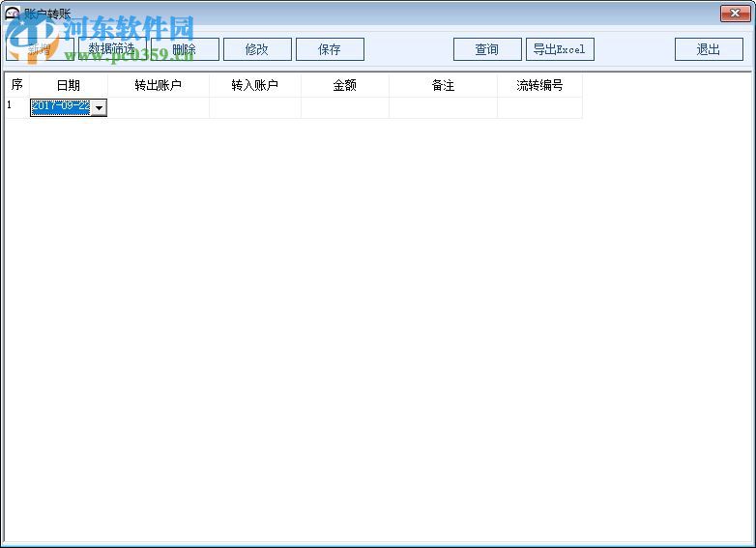Click the 修改 modify button
The width and height of the screenshot is (756, 548).
257,49
